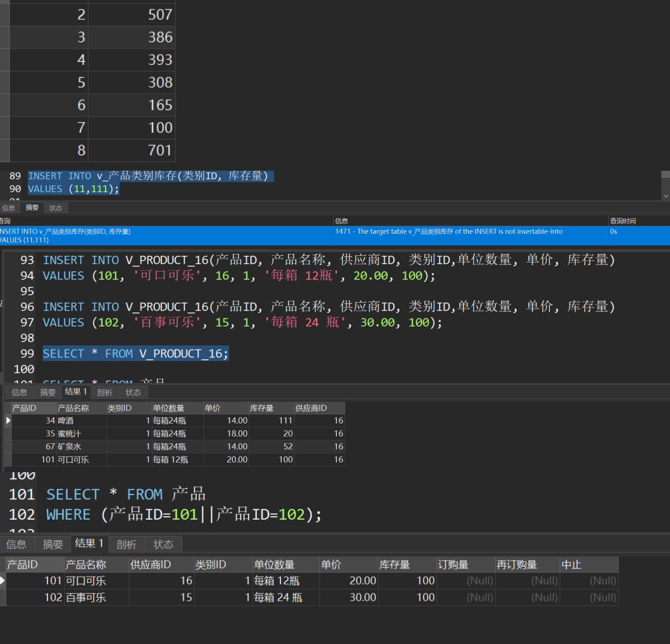
Task: Click line number 99 in the editor gutter
Action: [x=27, y=354]
